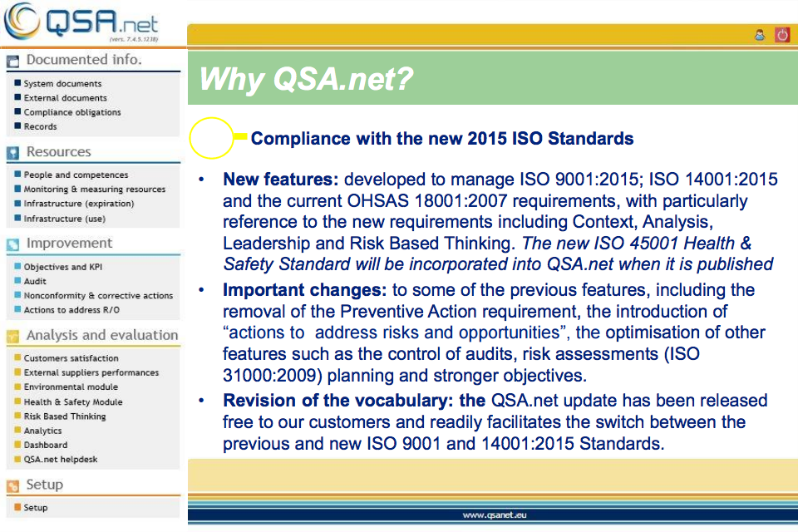Viewport: 798px width, 532px height.
Task: Open the Analysis and evaluation header
Action: click(x=102, y=335)
